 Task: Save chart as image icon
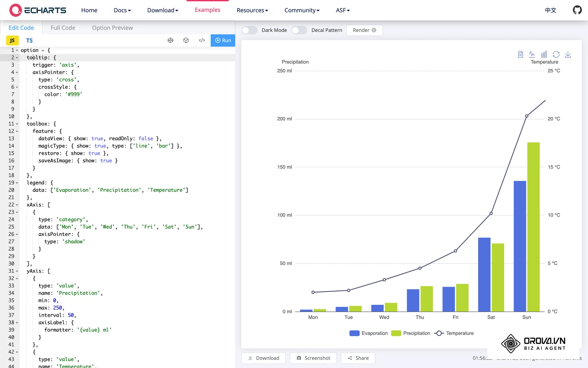[568, 54]
